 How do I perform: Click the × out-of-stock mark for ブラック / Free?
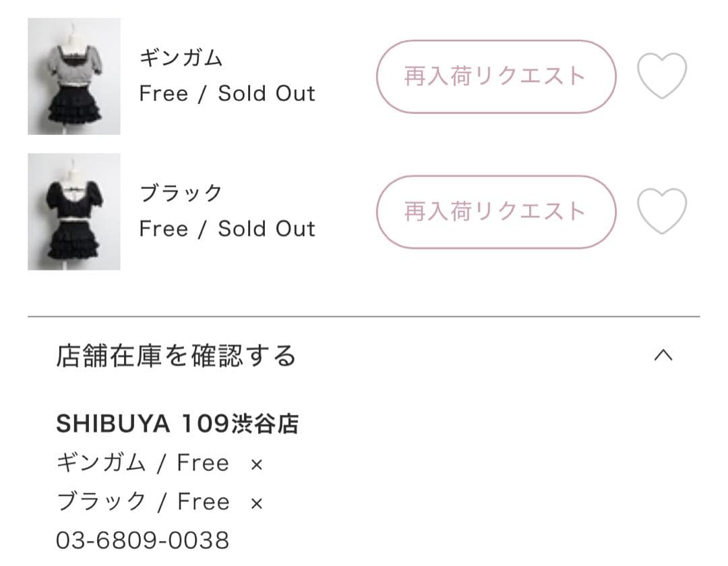pos(256,503)
